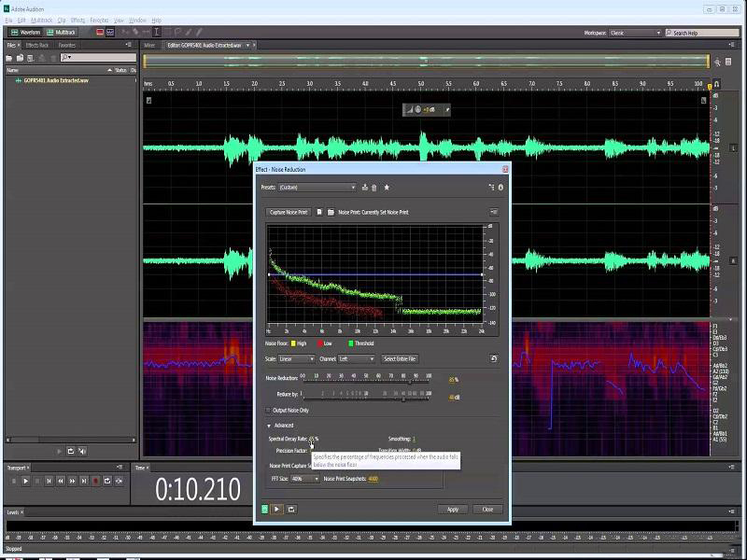Select GOPR5401 Audio Extracted.wav in file list
Viewport: 747px width, 560px height.
click(x=56, y=80)
